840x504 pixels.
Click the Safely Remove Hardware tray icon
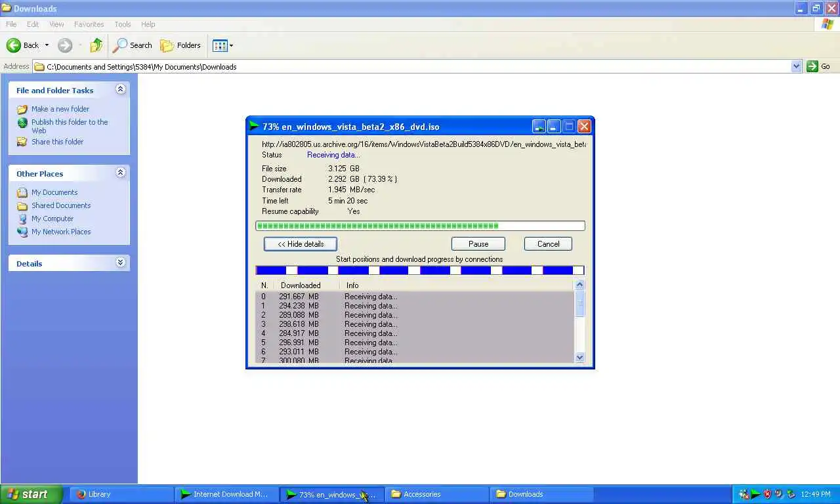791,494
